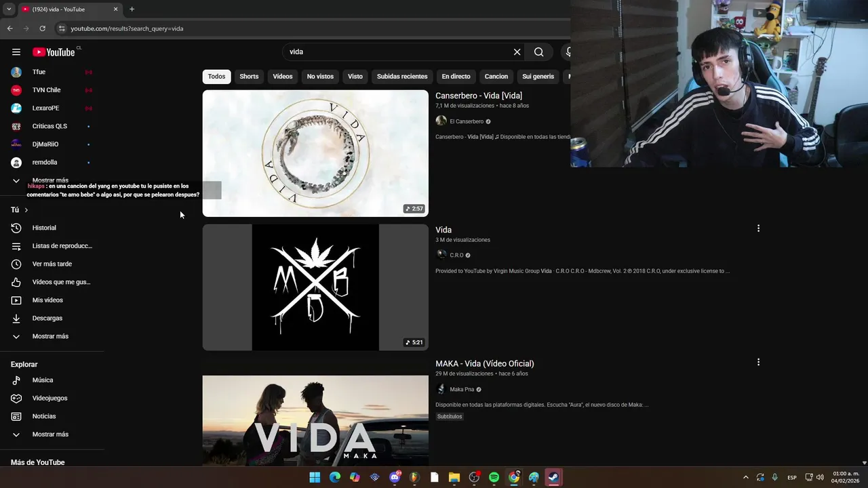Go to Maka Pna channel name
The width and height of the screenshot is (868, 488).
pos(462,389)
